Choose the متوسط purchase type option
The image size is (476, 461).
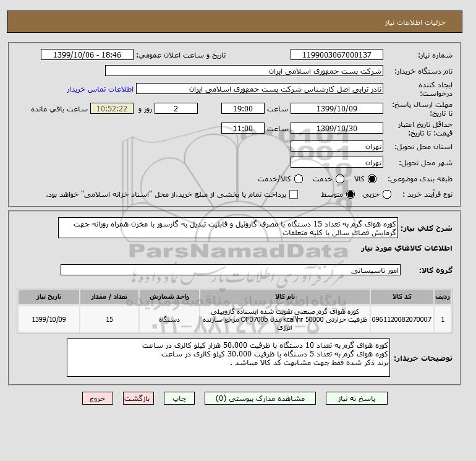tap(351, 194)
